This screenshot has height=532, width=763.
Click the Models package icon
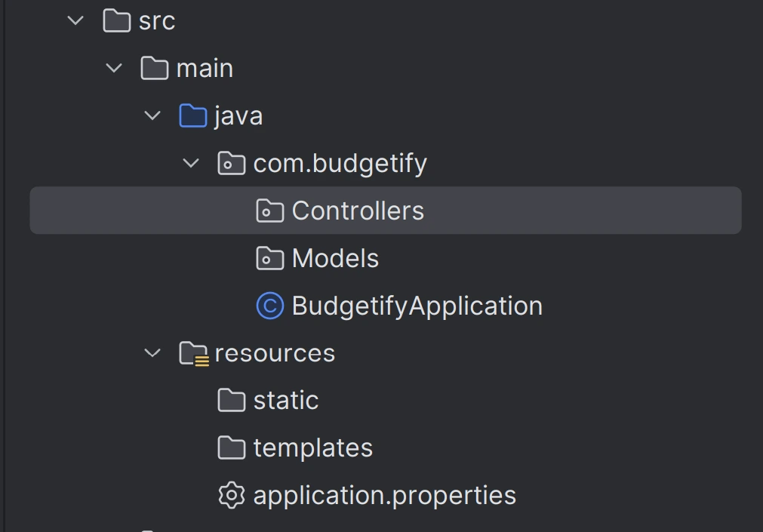point(269,258)
